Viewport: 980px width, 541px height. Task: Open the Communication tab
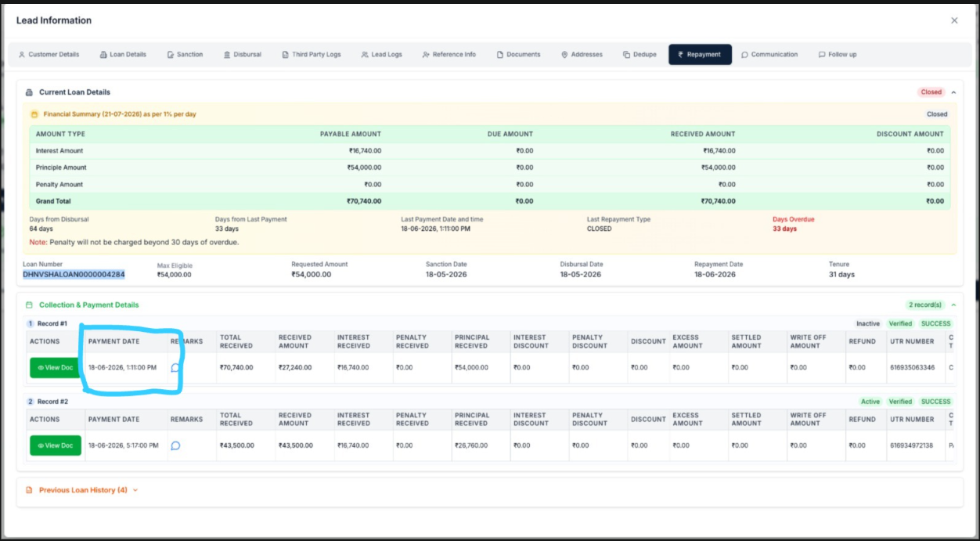(x=770, y=55)
